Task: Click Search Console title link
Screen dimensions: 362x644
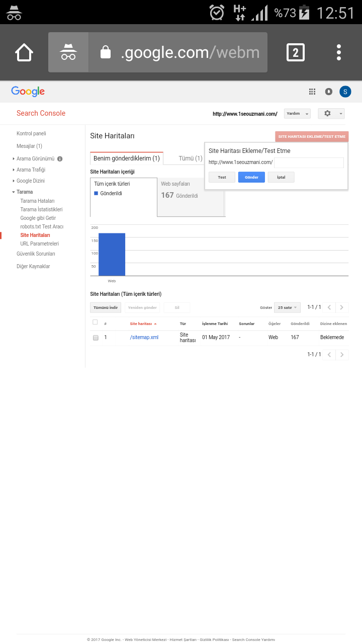Action: point(41,113)
